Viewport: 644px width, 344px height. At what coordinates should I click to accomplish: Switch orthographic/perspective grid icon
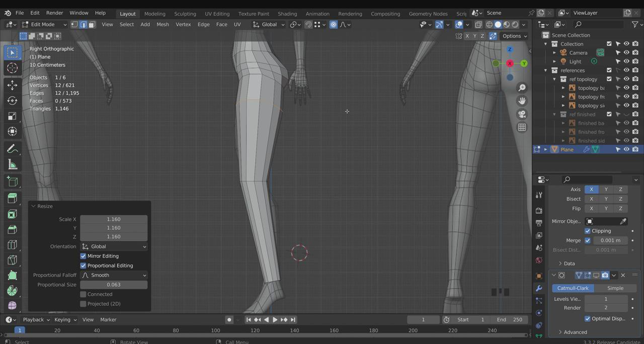pyautogui.click(x=522, y=127)
